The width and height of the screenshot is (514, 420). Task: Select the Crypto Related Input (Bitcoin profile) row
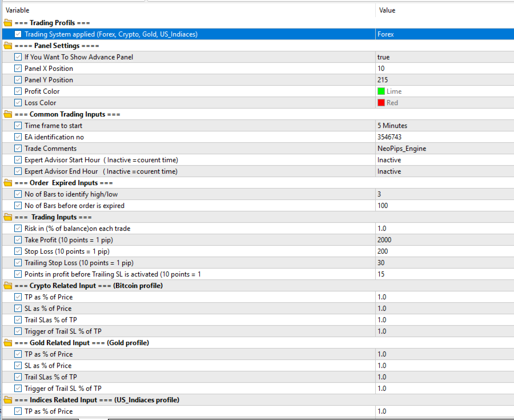point(258,286)
